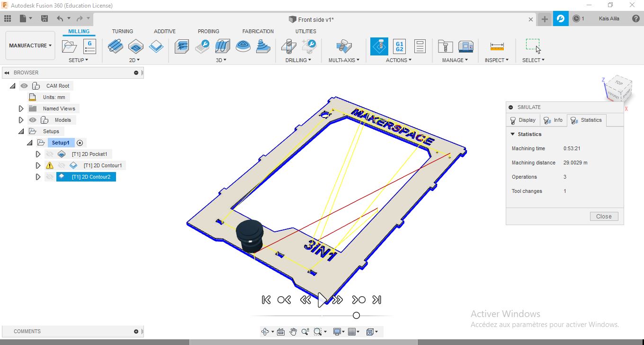The height and width of the screenshot is (345, 644).
Task: Click the Kais Alila account name
Action: [609, 18]
